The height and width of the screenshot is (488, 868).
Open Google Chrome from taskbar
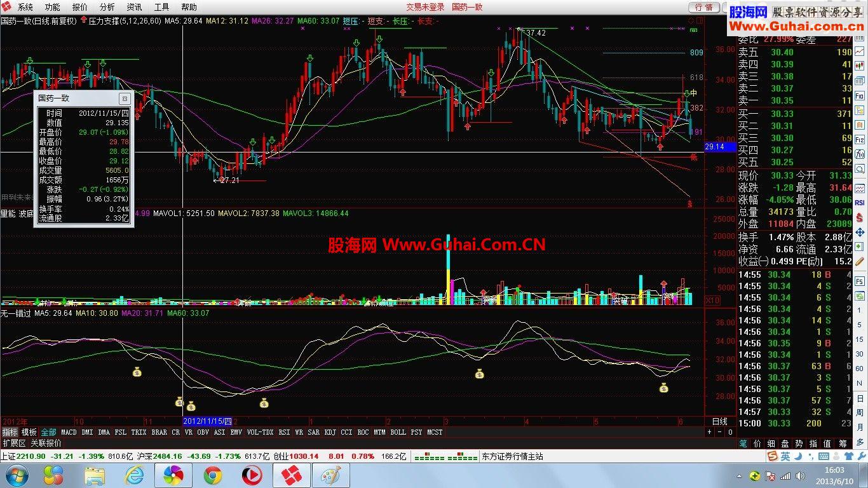tap(213, 475)
